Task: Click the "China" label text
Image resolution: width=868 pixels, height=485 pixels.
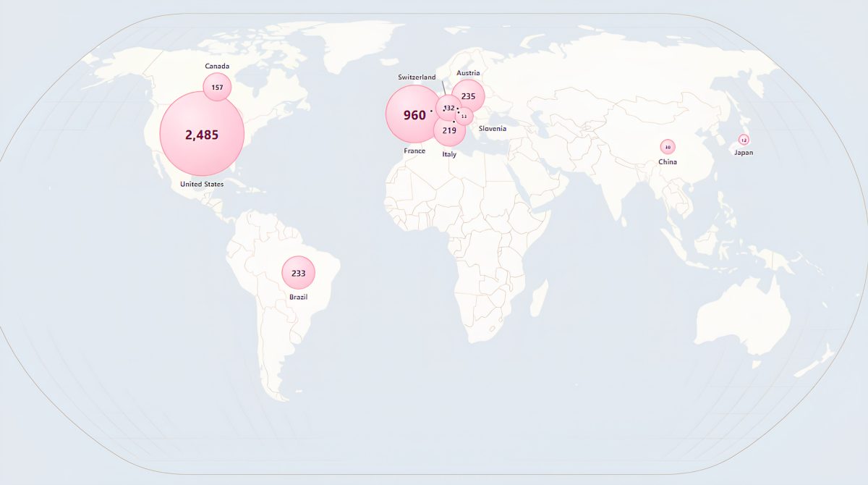Action: click(x=668, y=161)
